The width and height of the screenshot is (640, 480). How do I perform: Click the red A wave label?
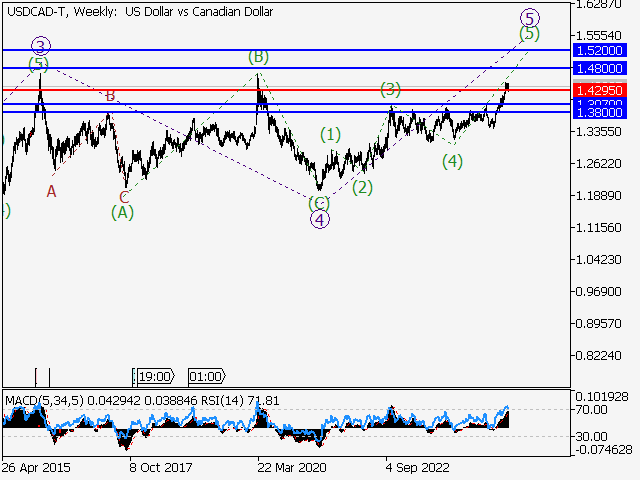52,190
